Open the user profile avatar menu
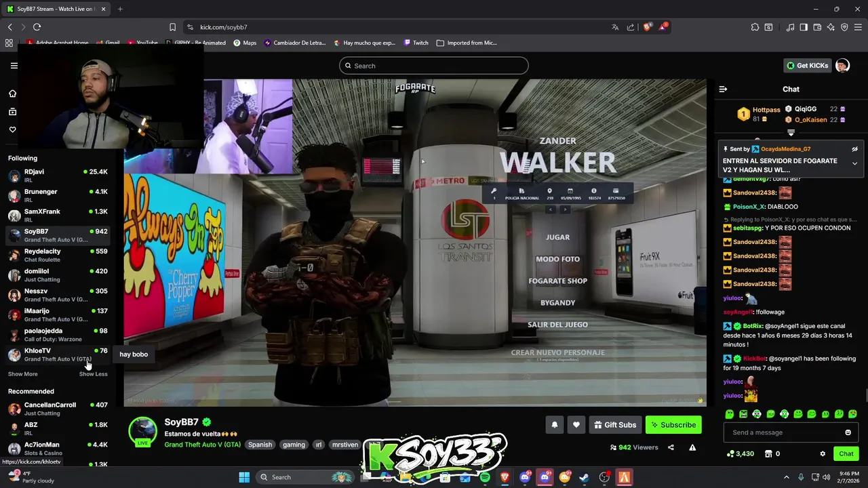The height and width of the screenshot is (488, 868). coord(842,66)
